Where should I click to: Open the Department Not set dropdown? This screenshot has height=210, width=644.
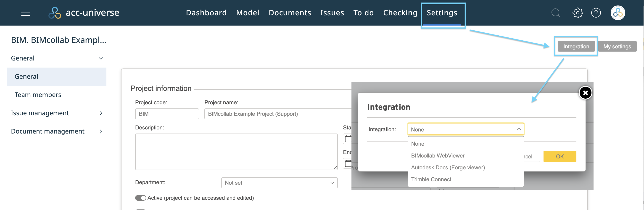(x=279, y=183)
